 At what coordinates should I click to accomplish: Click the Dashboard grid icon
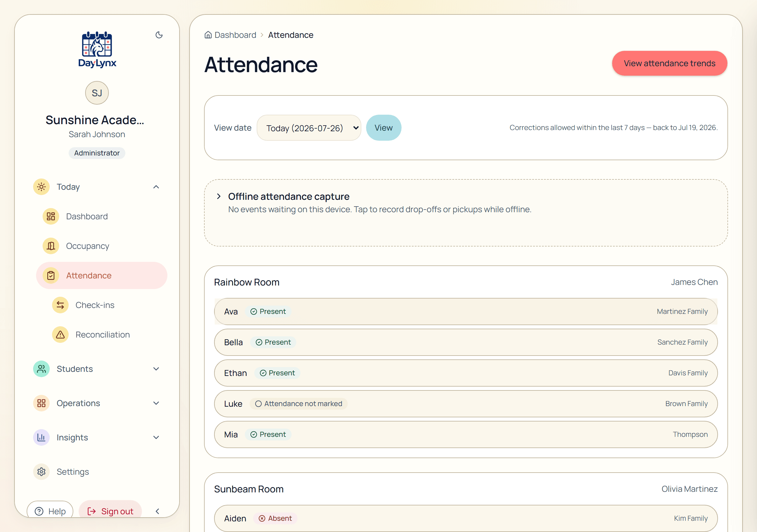pos(51,217)
